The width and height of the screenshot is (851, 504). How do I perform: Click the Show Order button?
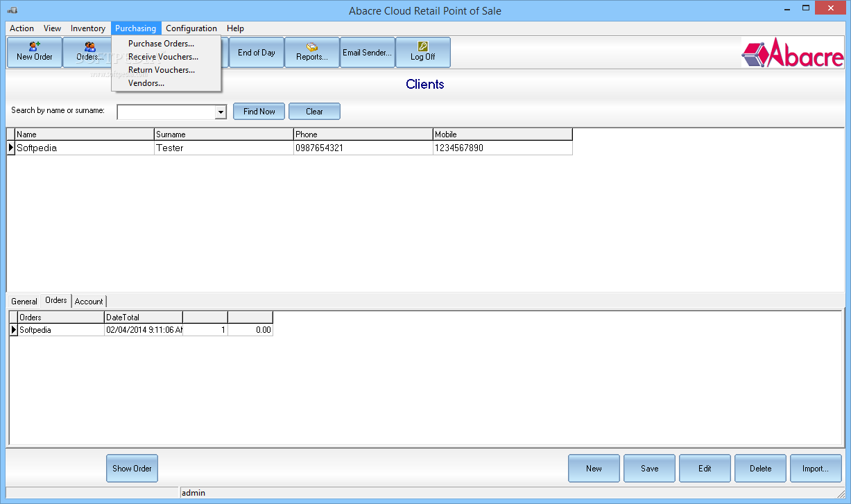click(x=132, y=468)
